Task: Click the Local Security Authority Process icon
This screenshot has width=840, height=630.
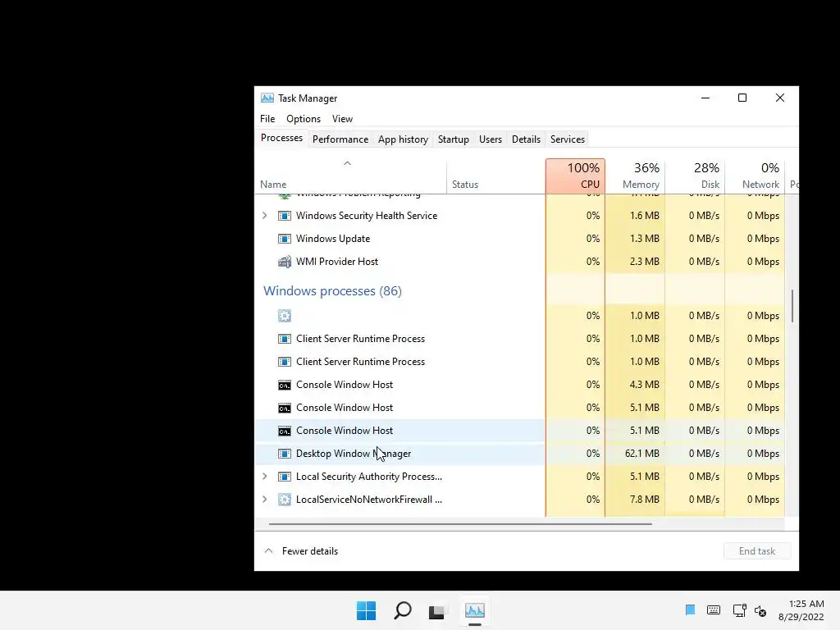Action: click(285, 477)
